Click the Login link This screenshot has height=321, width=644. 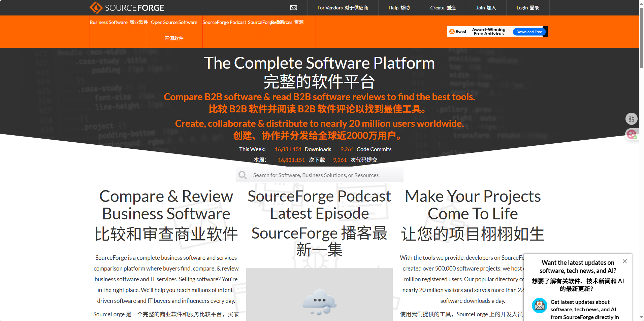527,8
